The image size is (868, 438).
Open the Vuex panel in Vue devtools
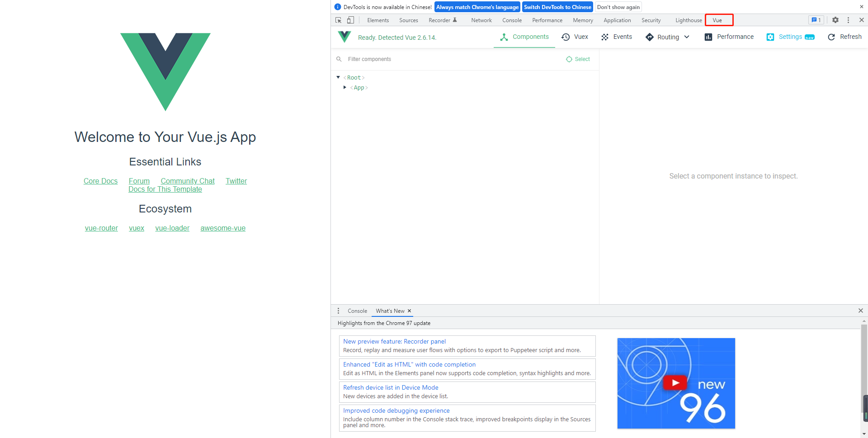click(x=575, y=37)
